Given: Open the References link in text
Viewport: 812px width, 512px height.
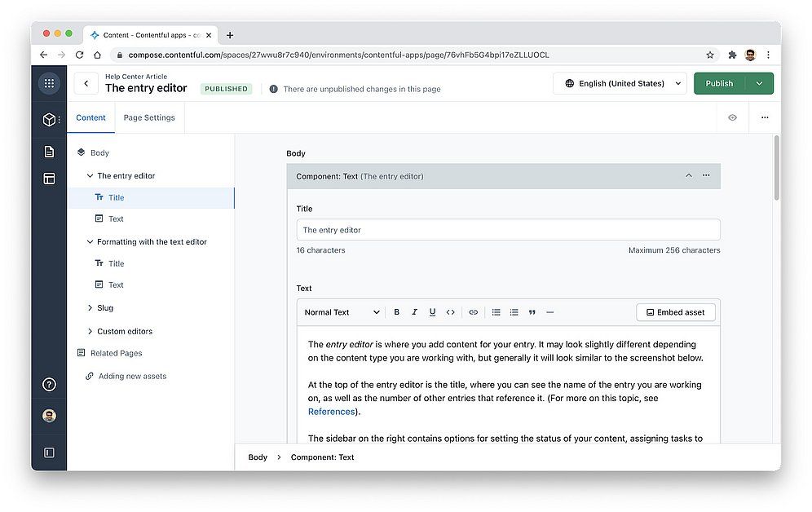Looking at the screenshot, I should click(333, 412).
